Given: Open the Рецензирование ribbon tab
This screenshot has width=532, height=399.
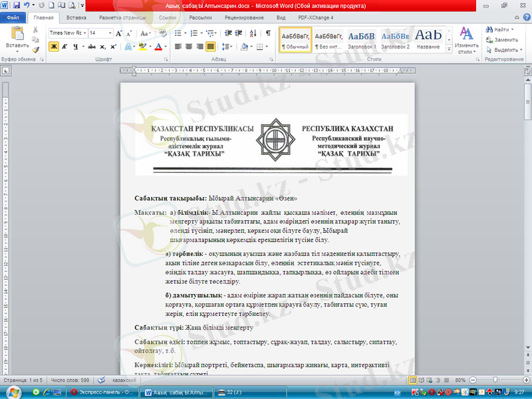Looking at the screenshot, I should 243,18.
